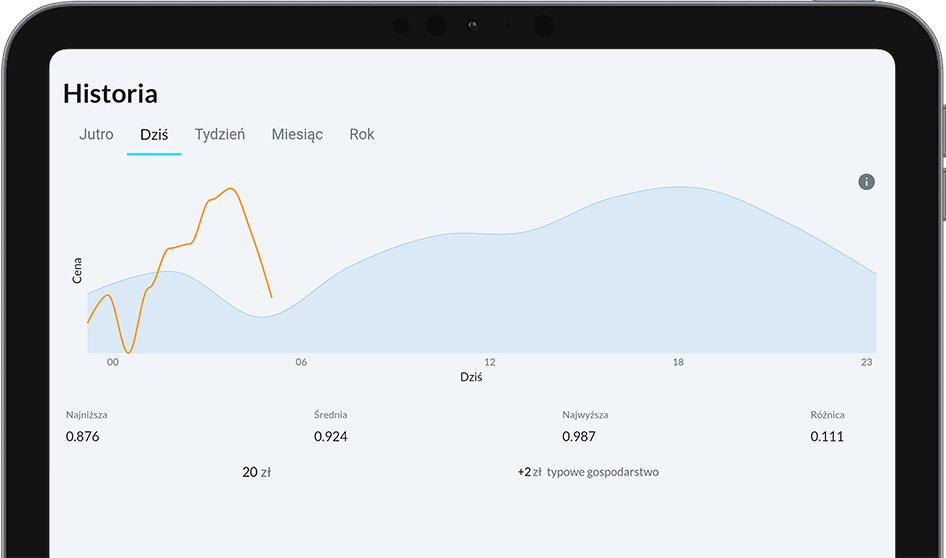Viewport: 946px width, 558px height.
Task: Open the Tydzień tab
Action: [x=220, y=135]
